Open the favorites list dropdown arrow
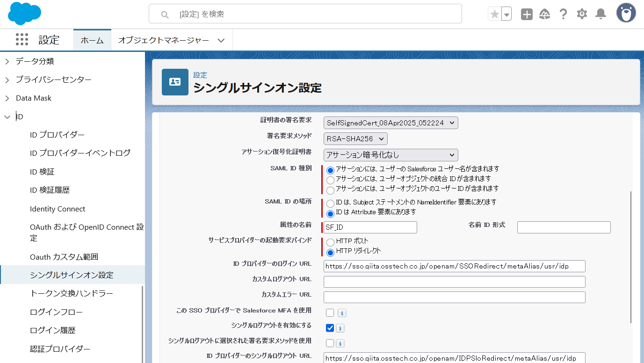This screenshot has height=363, width=644. 507,14
